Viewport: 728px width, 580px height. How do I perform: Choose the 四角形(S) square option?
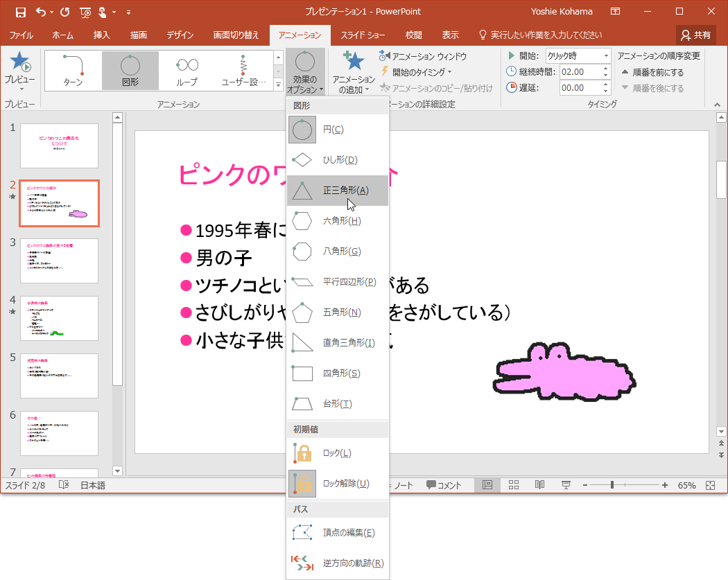pos(338,373)
